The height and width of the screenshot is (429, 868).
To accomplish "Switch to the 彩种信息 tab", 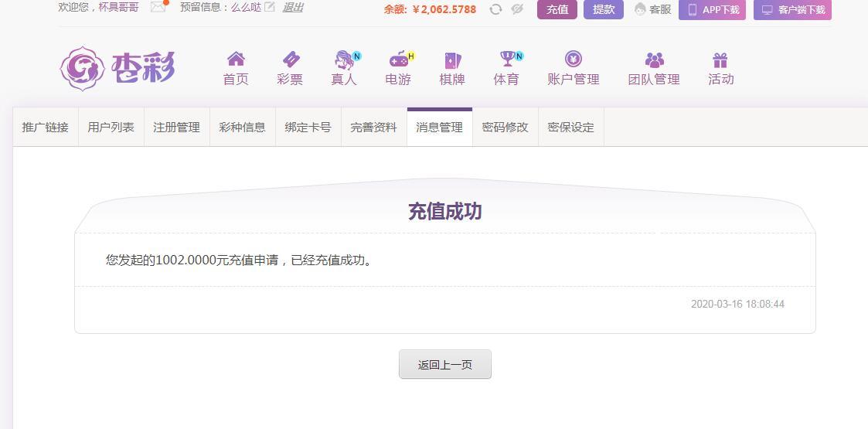I will 243,128.
